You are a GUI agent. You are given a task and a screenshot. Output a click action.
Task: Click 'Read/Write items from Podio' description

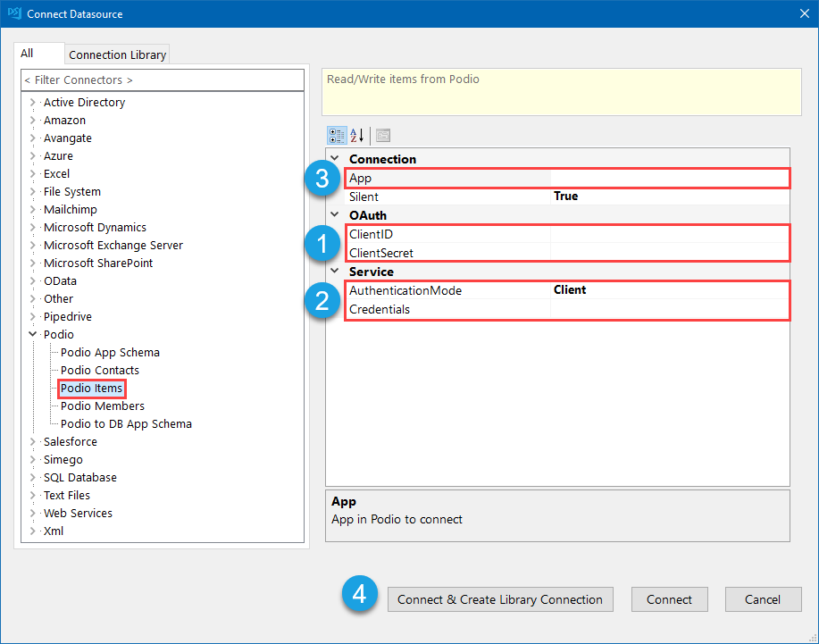coord(403,79)
